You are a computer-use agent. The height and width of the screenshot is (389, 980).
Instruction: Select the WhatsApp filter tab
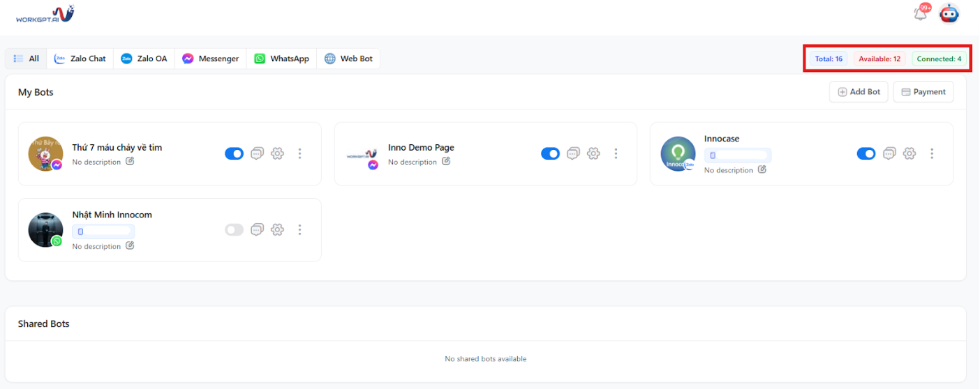click(281, 59)
